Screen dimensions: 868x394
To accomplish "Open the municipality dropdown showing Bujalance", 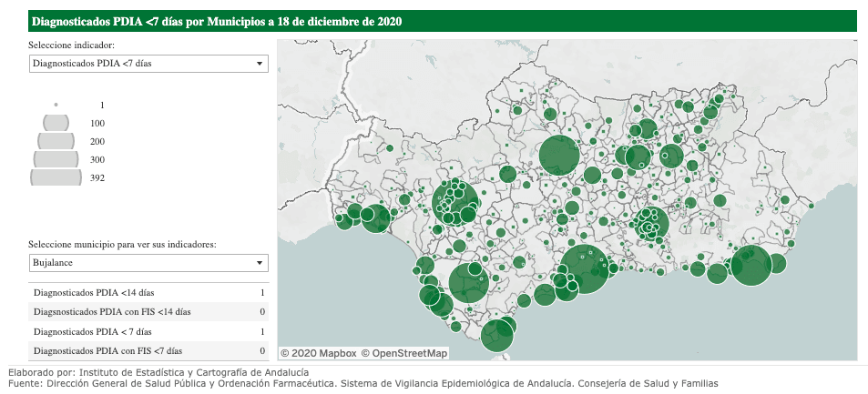I will point(148,263).
